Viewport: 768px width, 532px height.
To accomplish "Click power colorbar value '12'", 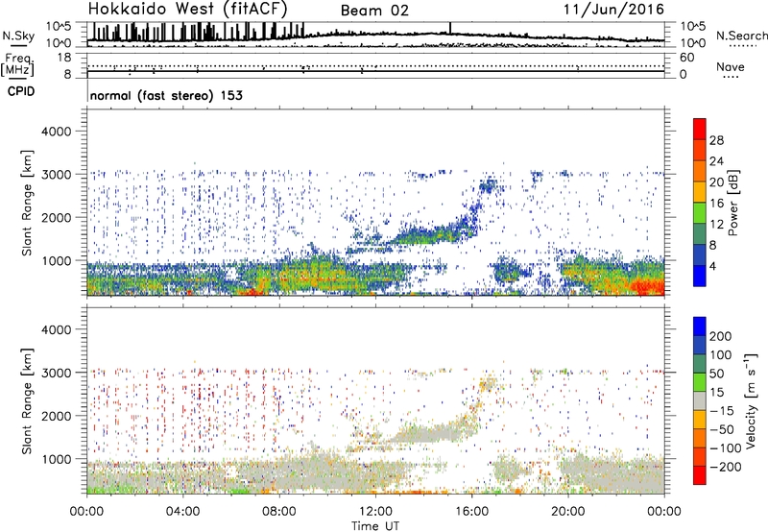I will tap(716, 225).
